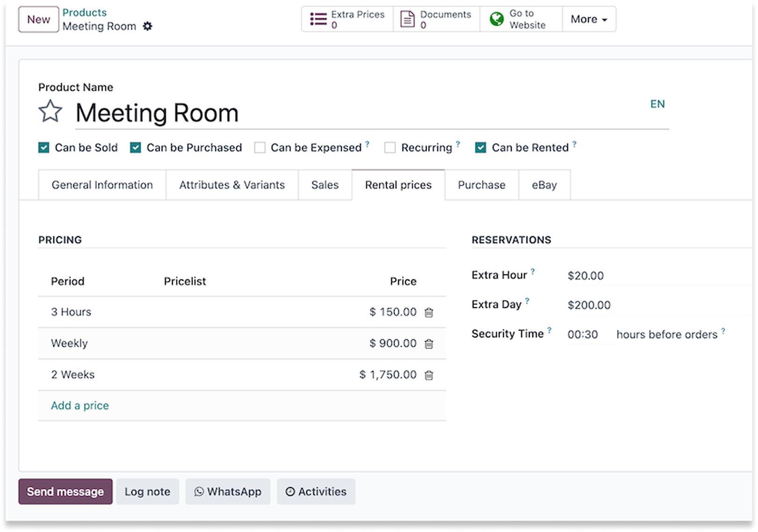Open the EN language translation selector
This screenshot has width=758, height=532.
[x=657, y=104]
